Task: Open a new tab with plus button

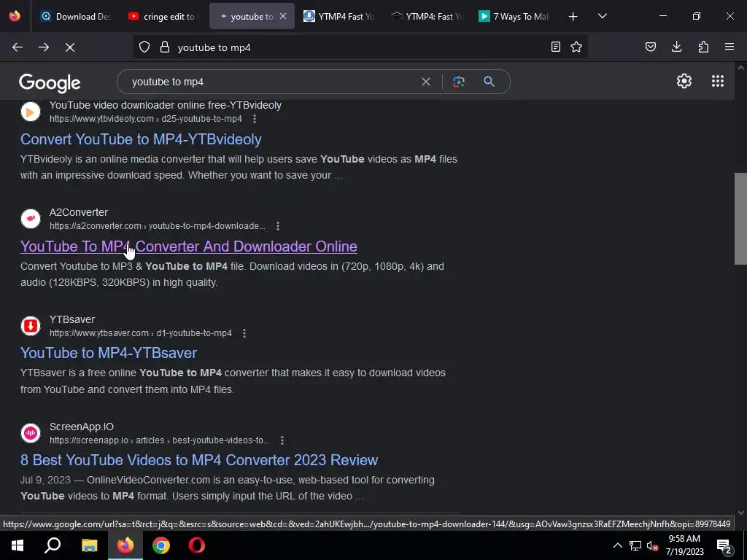Action: [x=573, y=16]
